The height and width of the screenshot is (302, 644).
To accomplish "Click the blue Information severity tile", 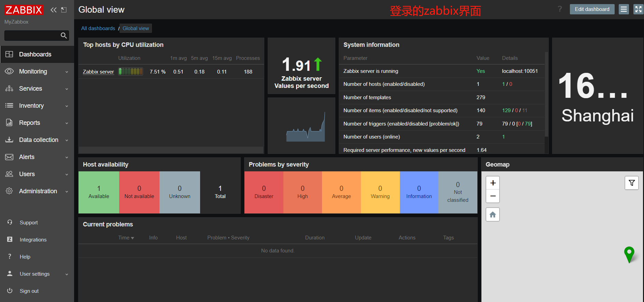I will (x=419, y=192).
